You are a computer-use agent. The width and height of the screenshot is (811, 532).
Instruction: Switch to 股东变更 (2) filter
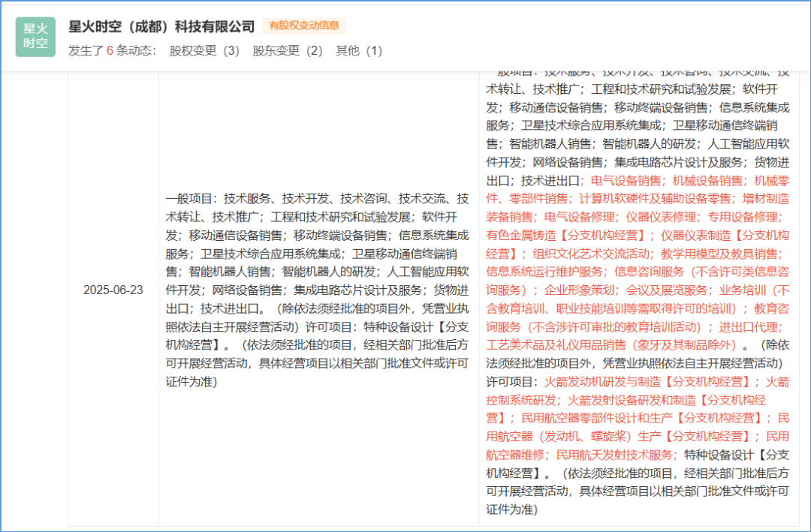[x=288, y=51]
